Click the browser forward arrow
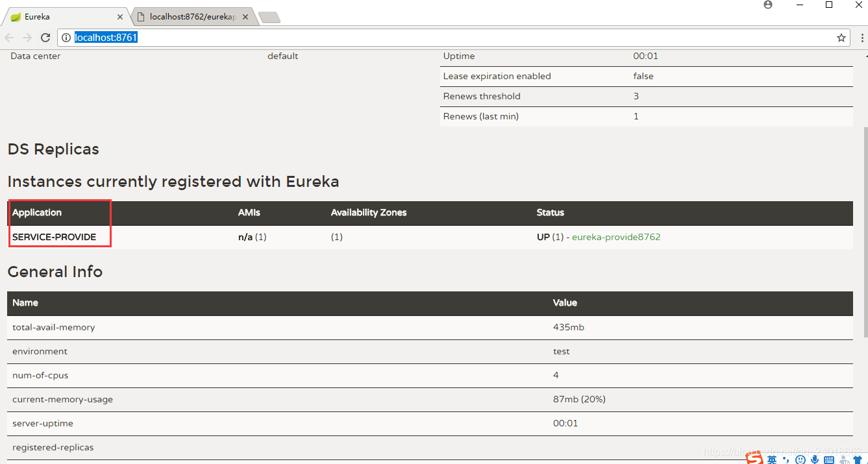Screen dimensions: 868x464 (27, 38)
